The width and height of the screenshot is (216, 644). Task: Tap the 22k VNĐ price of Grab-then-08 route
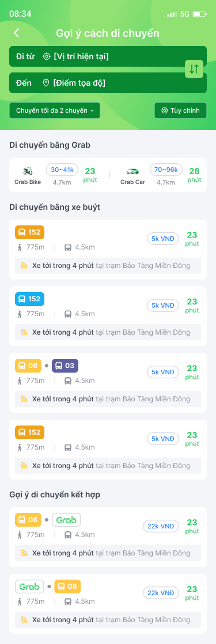[161, 593]
